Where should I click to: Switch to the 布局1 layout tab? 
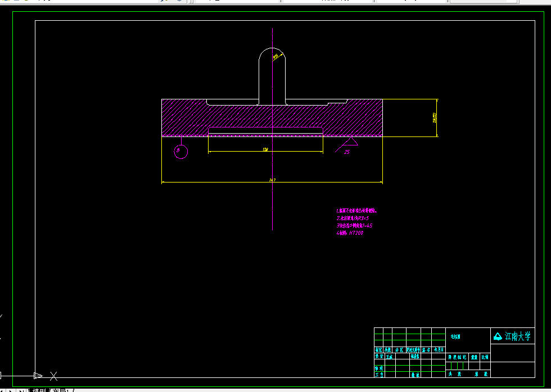pyautogui.click(x=61, y=390)
